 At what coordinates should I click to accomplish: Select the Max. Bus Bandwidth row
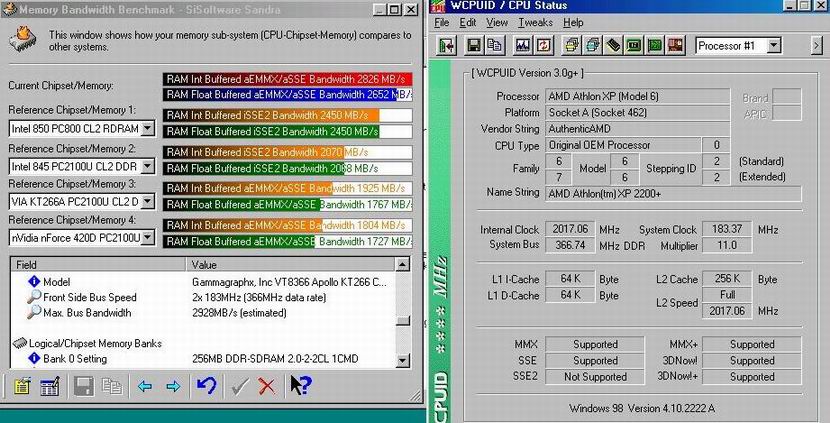tap(203, 312)
